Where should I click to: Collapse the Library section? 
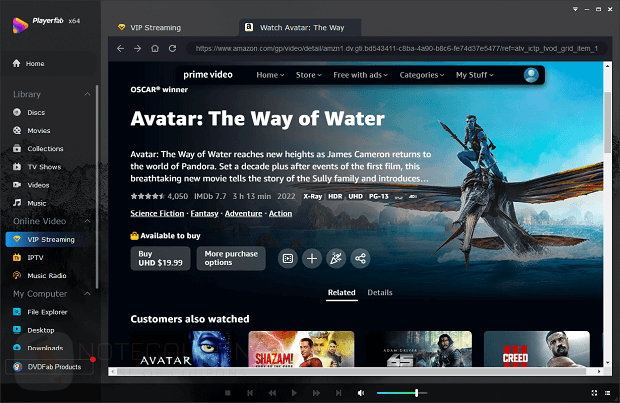pyautogui.click(x=87, y=94)
